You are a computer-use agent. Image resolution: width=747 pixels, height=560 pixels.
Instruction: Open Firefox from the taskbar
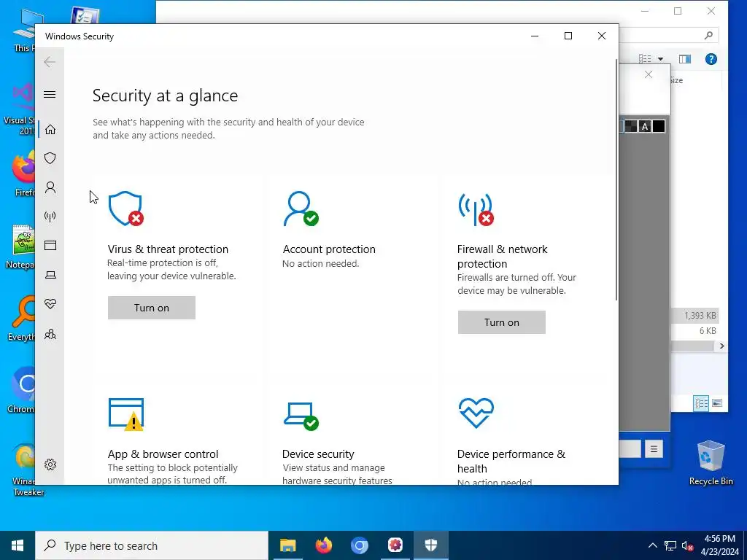pyautogui.click(x=323, y=545)
